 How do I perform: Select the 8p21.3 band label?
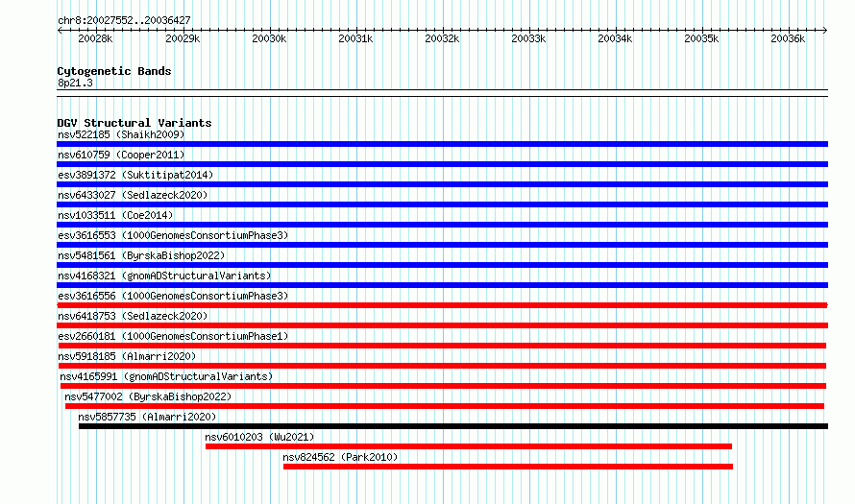click(x=75, y=83)
